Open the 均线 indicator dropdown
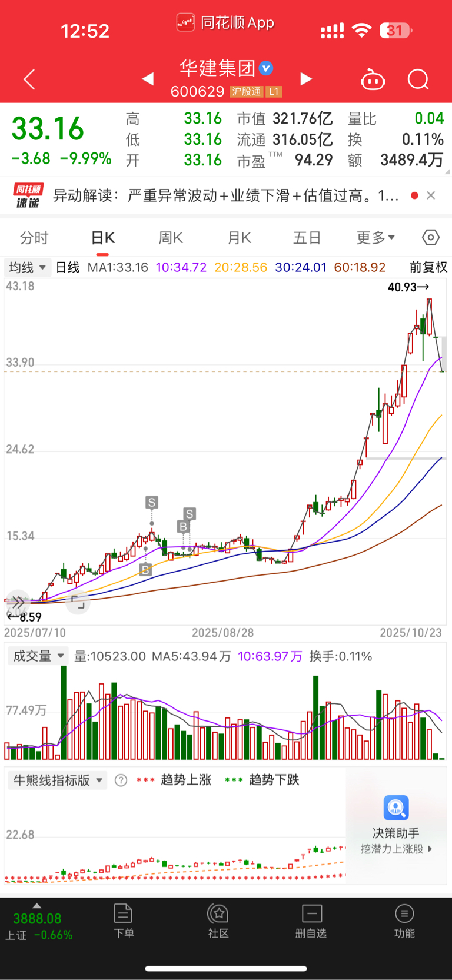452x980 pixels. coord(27,267)
